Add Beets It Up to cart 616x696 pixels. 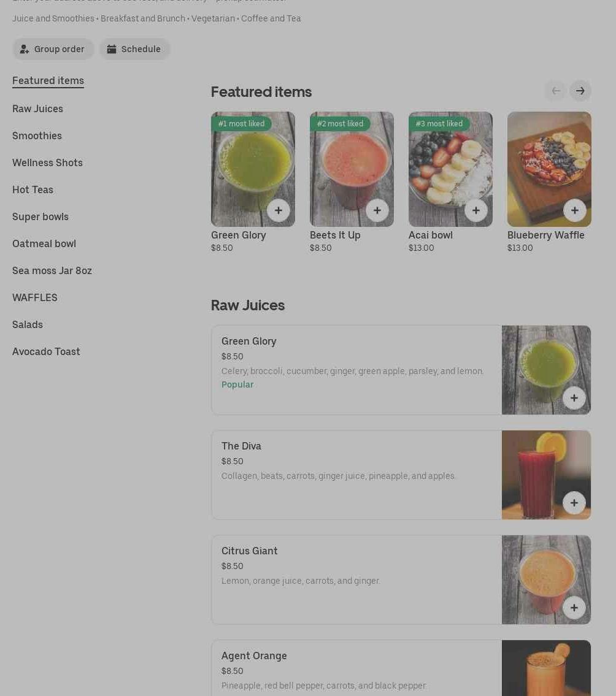pyautogui.click(x=377, y=210)
